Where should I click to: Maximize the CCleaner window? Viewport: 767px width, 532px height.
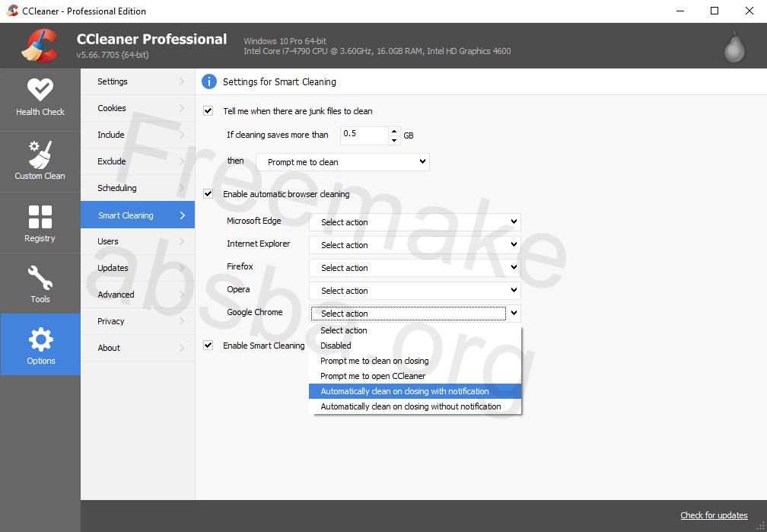click(714, 11)
